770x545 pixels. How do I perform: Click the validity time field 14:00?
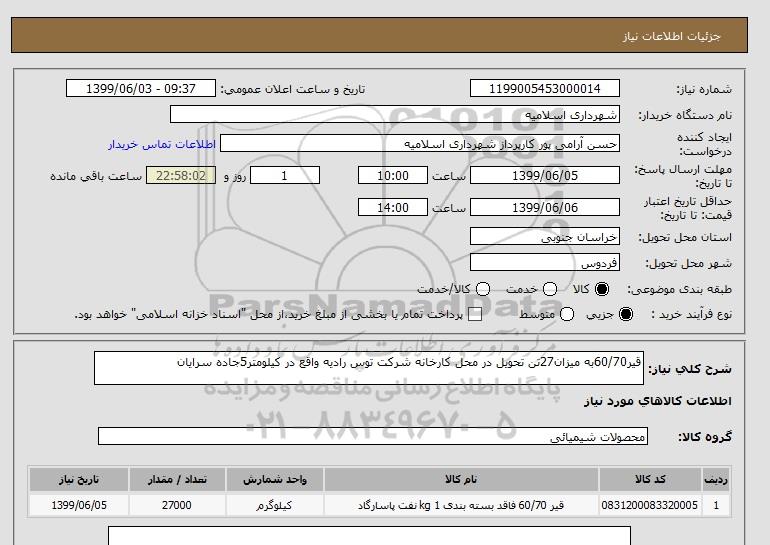coord(393,208)
